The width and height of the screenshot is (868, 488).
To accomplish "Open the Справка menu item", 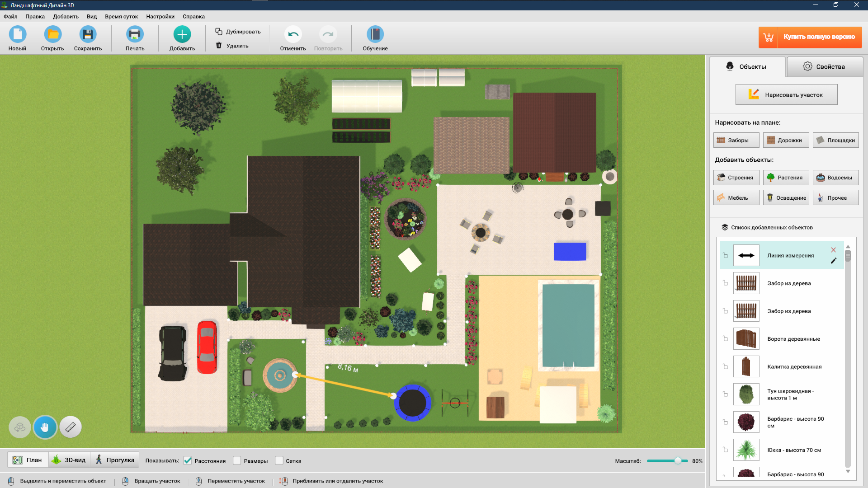I will coord(193,16).
